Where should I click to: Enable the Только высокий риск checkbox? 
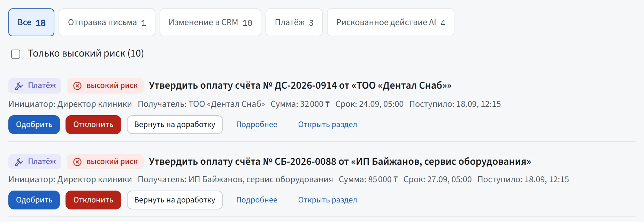[x=16, y=54]
